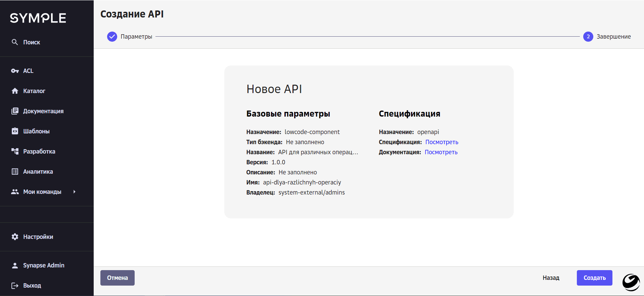Open Разработка section
The width and height of the screenshot is (644, 296).
pos(39,152)
